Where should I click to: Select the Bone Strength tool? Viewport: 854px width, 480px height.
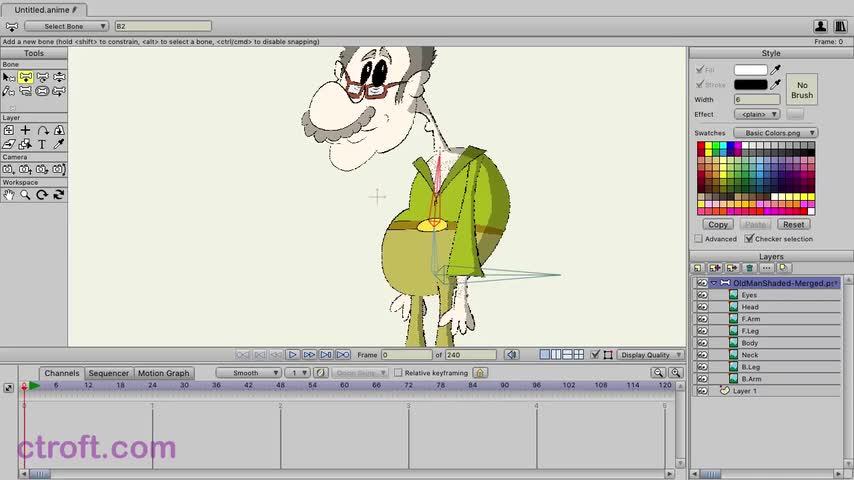[x=42, y=91]
